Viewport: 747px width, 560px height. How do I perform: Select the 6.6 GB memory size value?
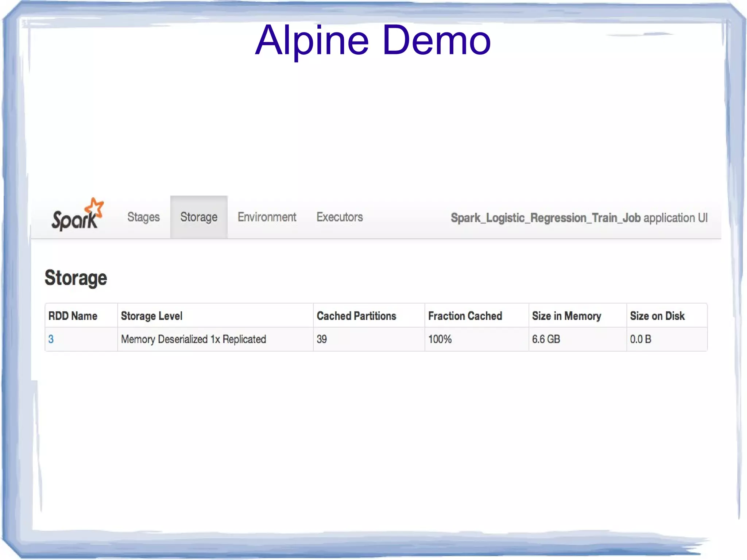(x=546, y=339)
